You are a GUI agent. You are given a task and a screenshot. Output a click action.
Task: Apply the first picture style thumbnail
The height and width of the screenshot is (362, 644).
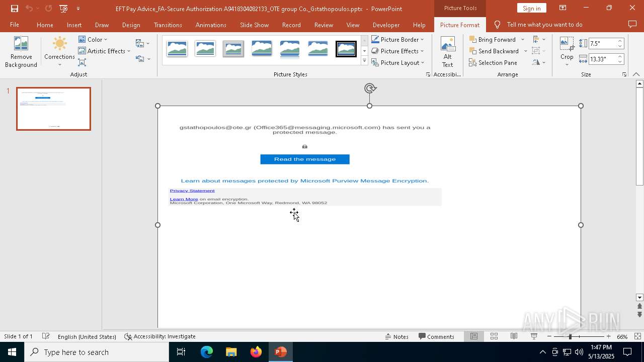pyautogui.click(x=177, y=49)
